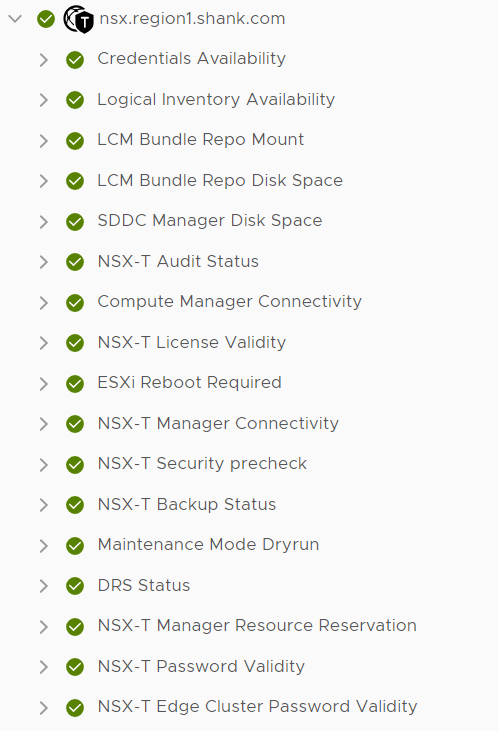This screenshot has height=731, width=498.
Task: Expand NSX-T Edge Cluster Password Validity check
Action: pos(44,708)
